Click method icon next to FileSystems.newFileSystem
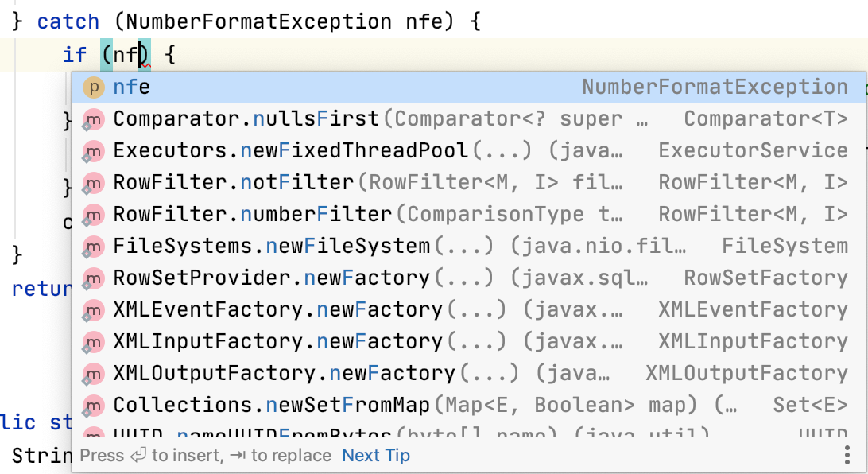This screenshot has height=474, width=868. pos(94,247)
